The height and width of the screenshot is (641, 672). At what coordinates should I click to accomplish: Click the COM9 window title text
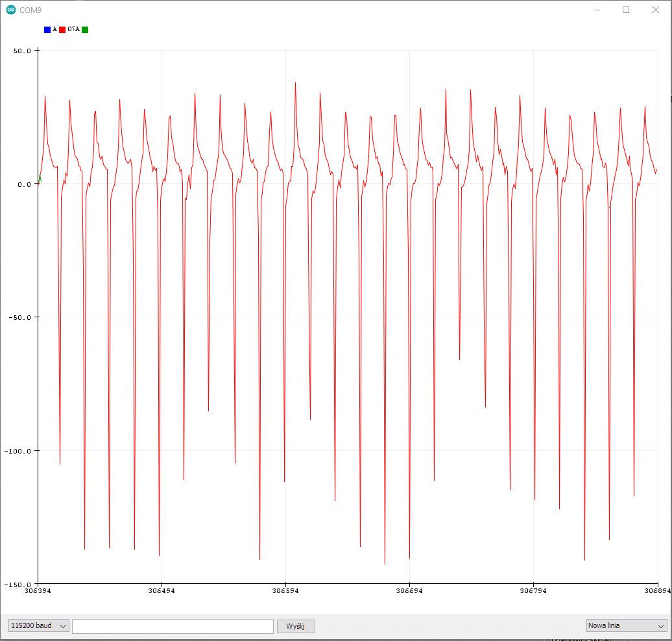[x=30, y=10]
